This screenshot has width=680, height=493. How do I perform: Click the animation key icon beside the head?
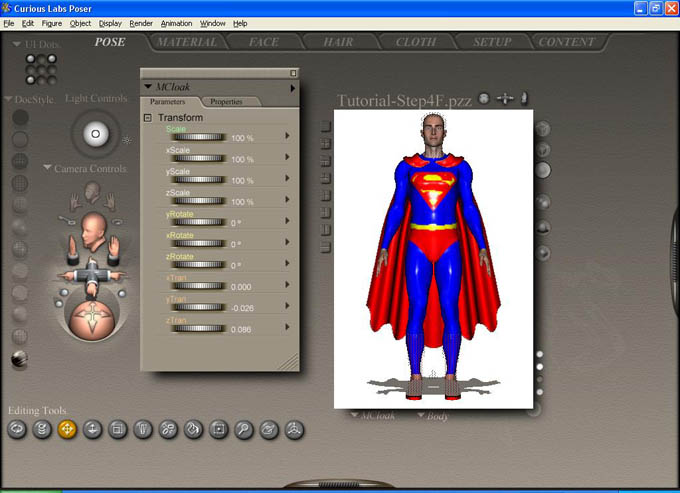pos(67,219)
